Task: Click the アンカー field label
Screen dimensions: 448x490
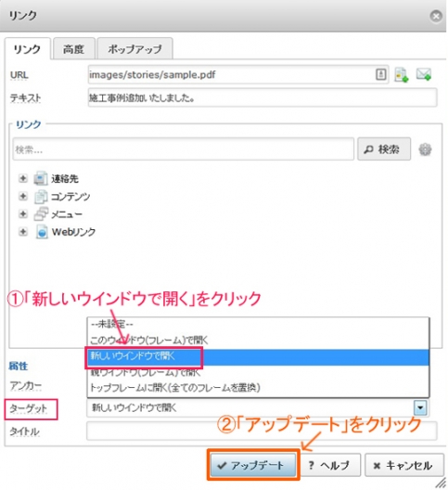Action: pos(25,386)
